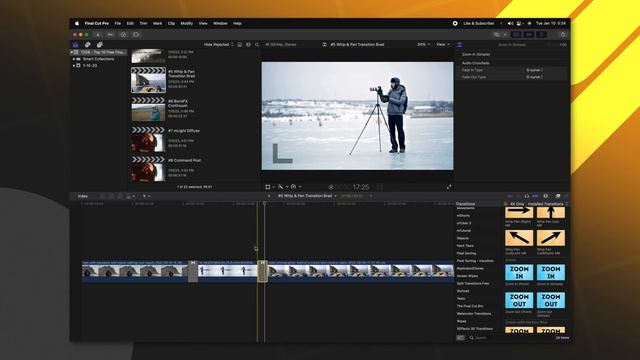Click the Background Tasks icon in toolbar
Viewport: 640px width, 360px height.
tap(123, 35)
